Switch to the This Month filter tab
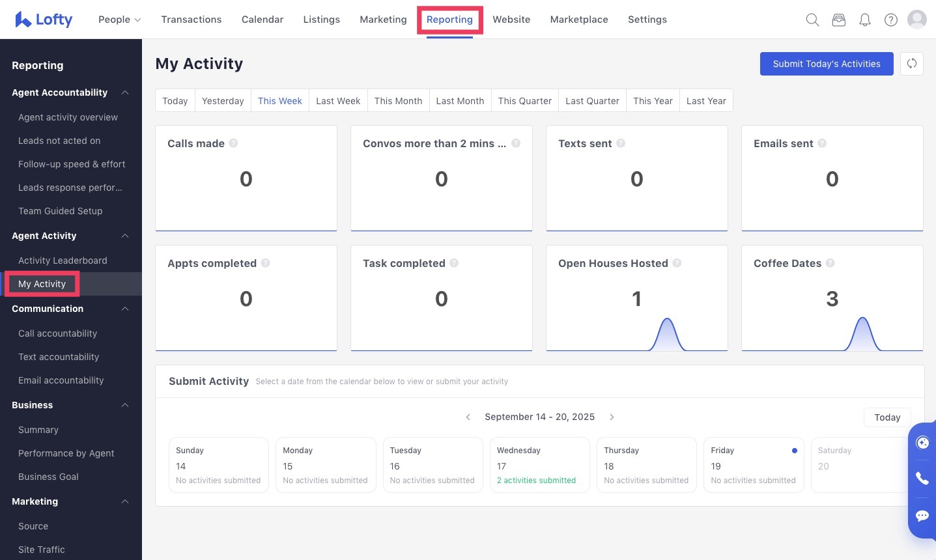Image resolution: width=936 pixels, height=560 pixels. pyautogui.click(x=398, y=100)
